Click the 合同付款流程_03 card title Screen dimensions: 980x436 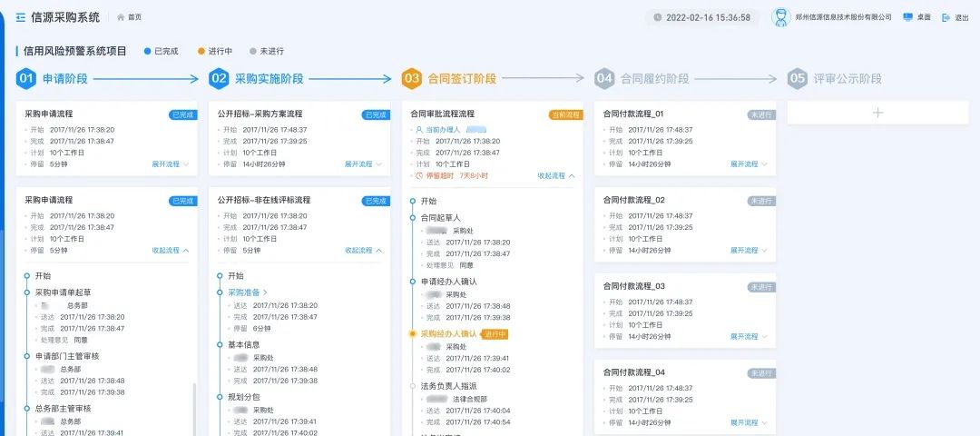pos(633,286)
